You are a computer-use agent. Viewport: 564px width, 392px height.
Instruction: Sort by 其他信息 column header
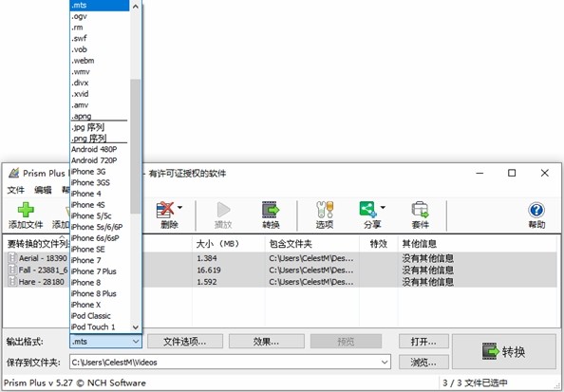click(x=477, y=244)
